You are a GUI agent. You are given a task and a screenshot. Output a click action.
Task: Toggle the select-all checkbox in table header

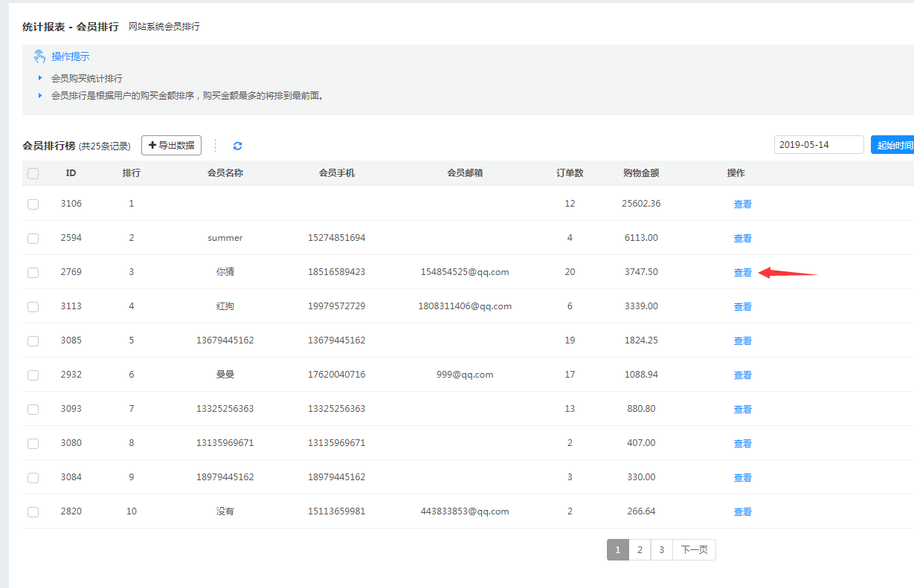click(33, 173)
